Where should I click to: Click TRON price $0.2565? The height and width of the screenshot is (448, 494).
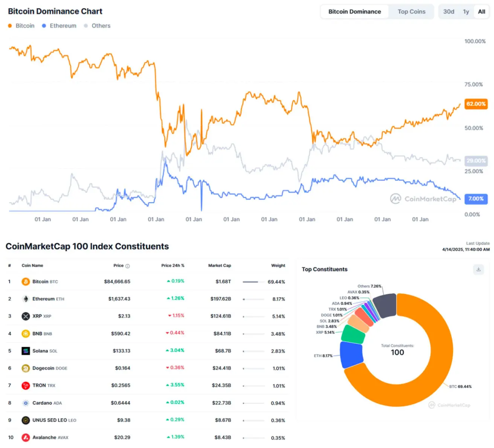[x=121, y=385]
